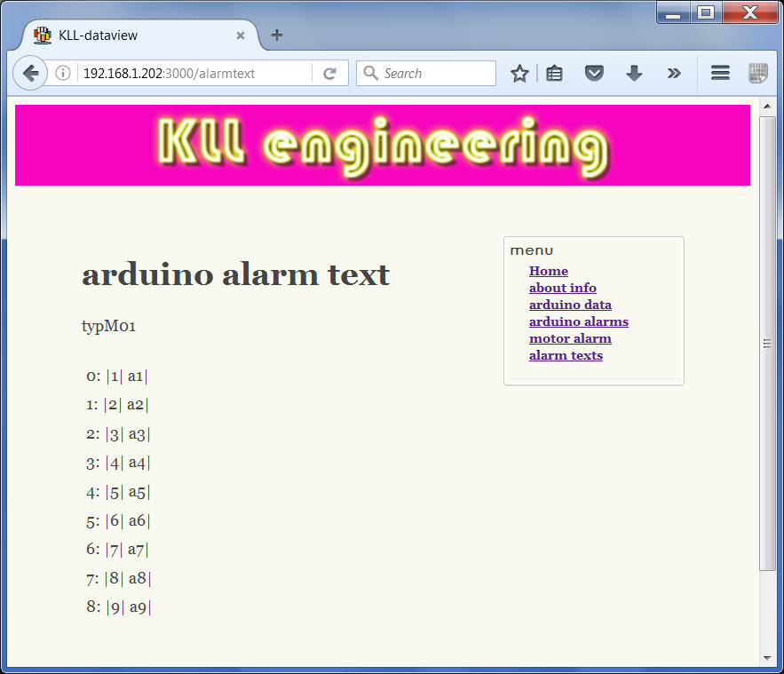Click the site information icon in address bar
This screenshot has height=674, width=784.
63,74
